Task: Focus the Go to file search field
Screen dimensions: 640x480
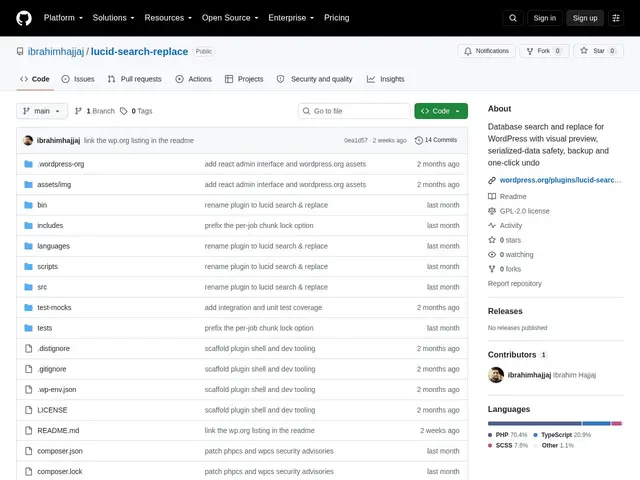Action: pos(354,111)
